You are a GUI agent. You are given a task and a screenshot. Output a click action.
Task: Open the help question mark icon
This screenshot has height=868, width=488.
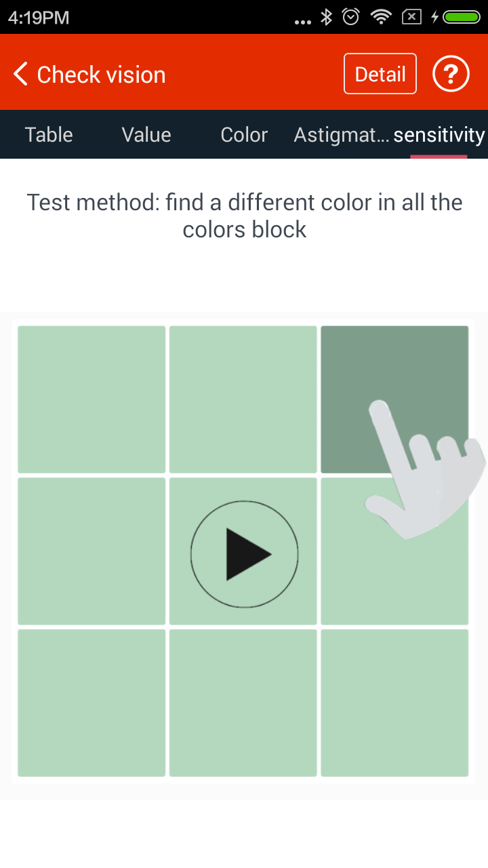451,74
